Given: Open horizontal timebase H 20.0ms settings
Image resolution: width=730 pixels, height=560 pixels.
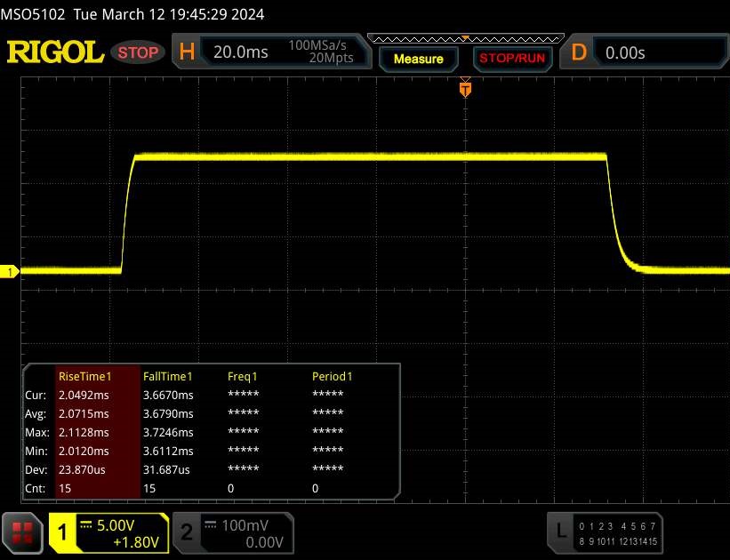Looking at the screenshot, I should tap(271, 52).
